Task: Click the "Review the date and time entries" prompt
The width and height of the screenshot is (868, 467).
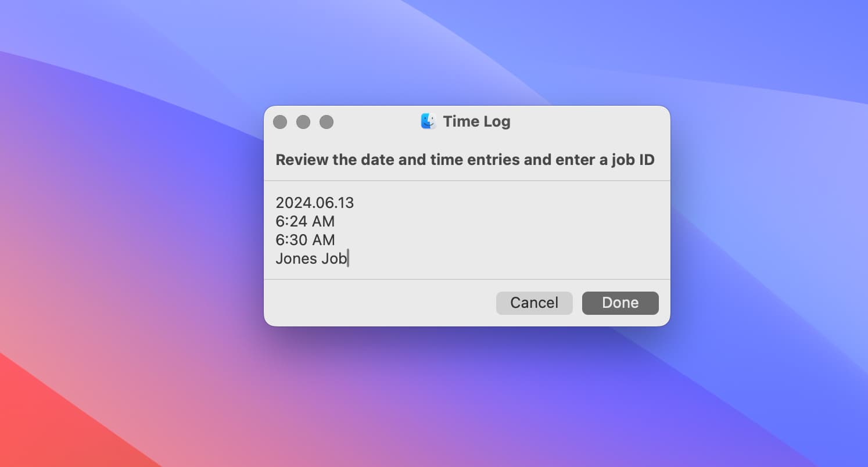Action: (465, 160)
